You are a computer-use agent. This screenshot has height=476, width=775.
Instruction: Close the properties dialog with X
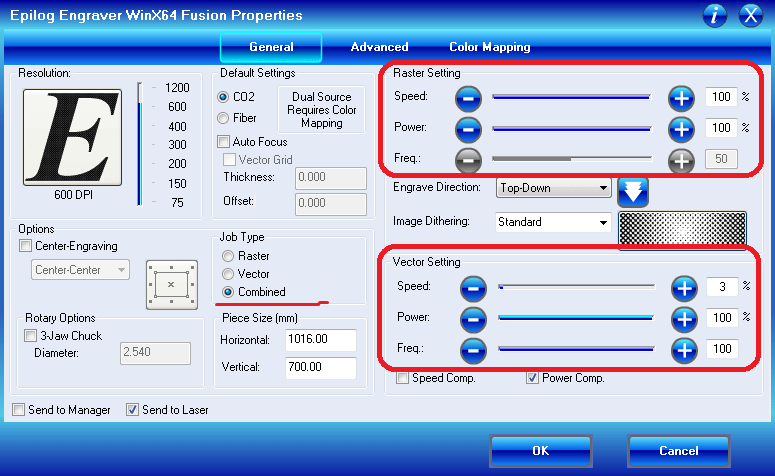pyautogui.click(x=751, y=15)
